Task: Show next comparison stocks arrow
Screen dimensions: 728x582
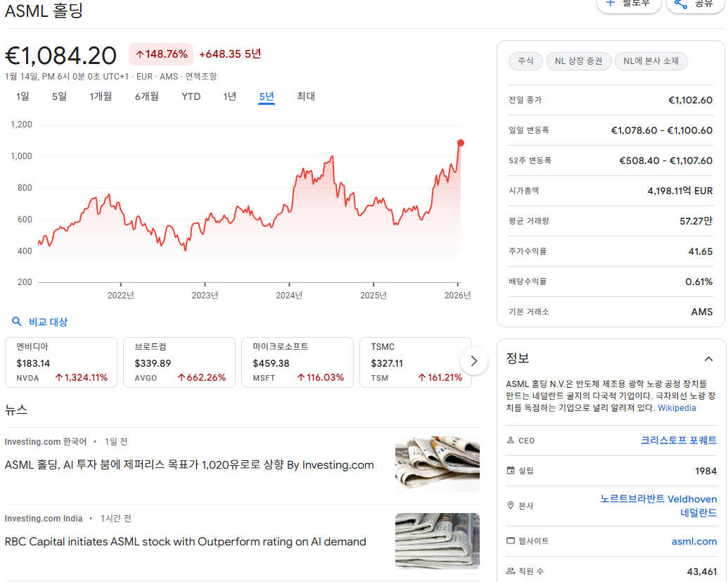Action: point(473,361)
